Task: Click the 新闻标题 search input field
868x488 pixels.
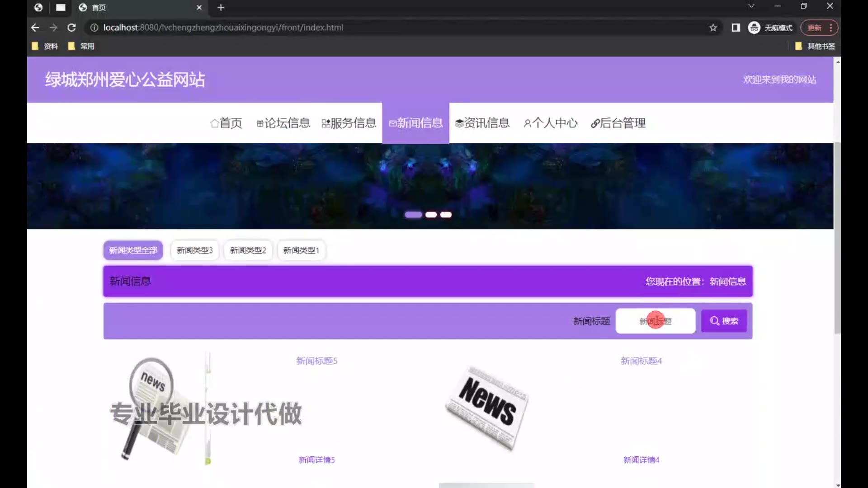Action: point(655,321)
